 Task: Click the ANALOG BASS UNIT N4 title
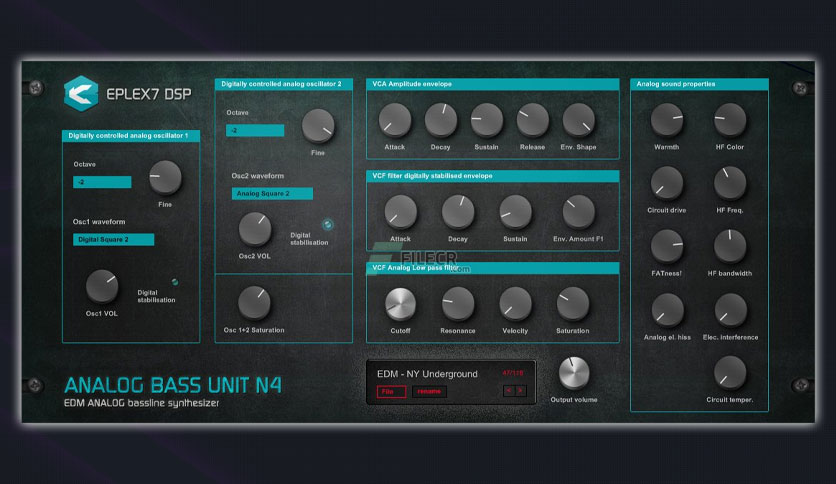pos(173,385)
